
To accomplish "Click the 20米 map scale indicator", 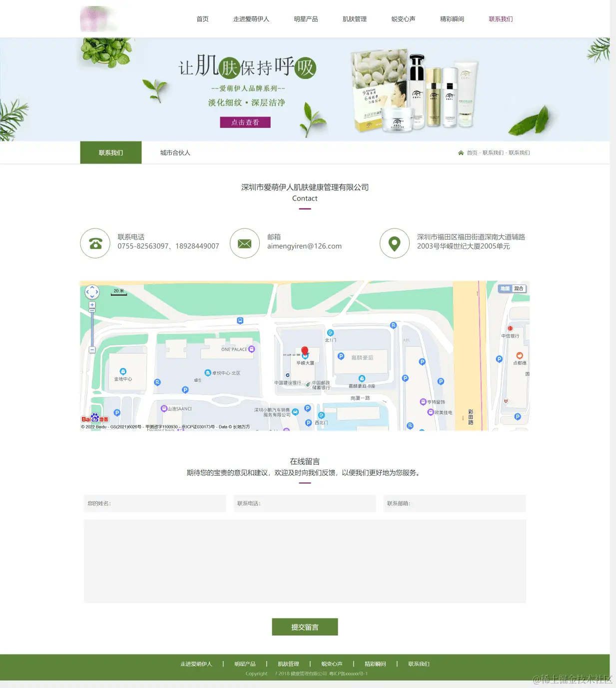I will point(119,292).
